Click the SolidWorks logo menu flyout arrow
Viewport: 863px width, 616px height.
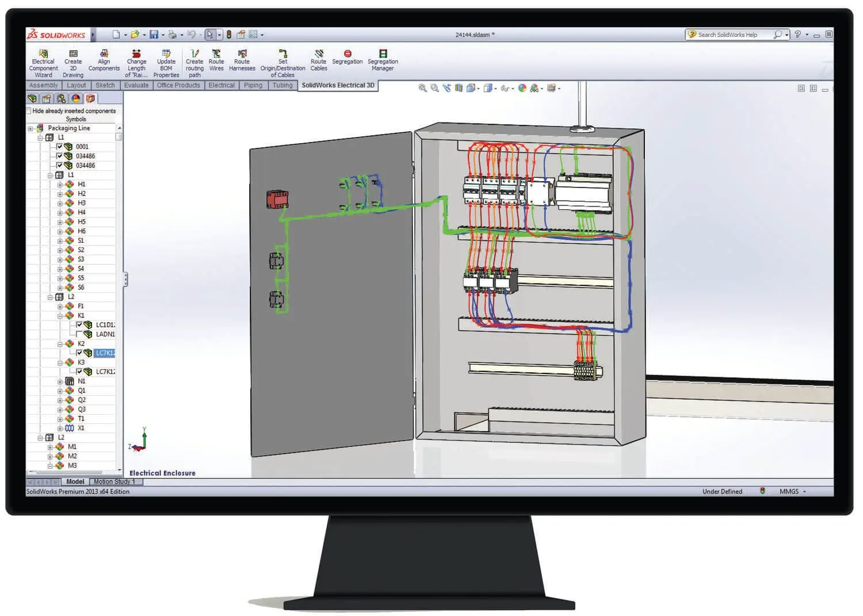(x=93, y=35)
